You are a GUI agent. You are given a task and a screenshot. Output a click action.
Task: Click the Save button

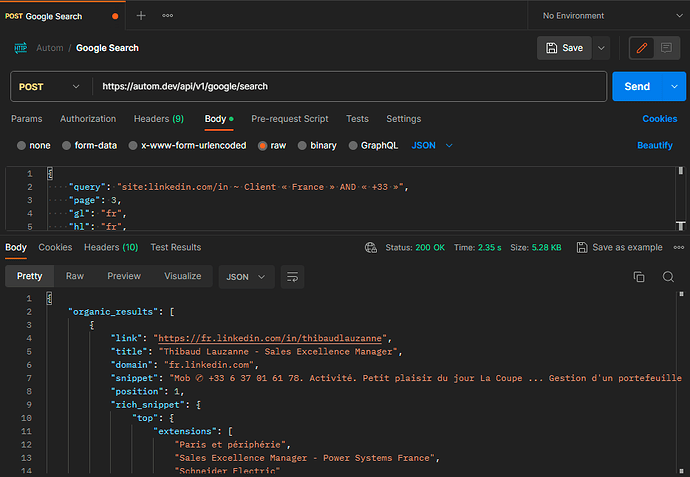pyautogui.click(x=564, y=48)
